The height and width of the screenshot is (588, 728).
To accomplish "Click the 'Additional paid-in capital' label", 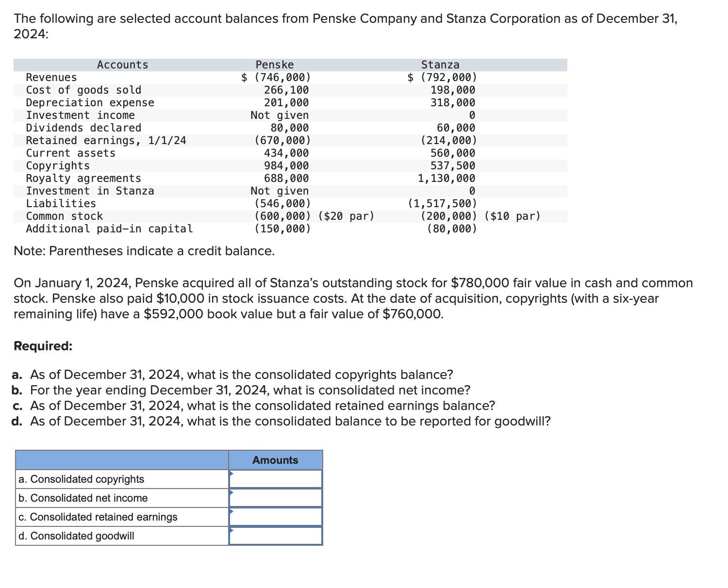I will [109, 229].
